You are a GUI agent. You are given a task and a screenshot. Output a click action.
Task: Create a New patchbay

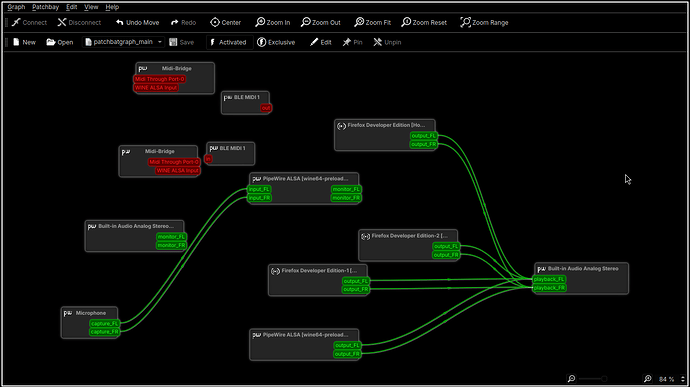point(24,42)
